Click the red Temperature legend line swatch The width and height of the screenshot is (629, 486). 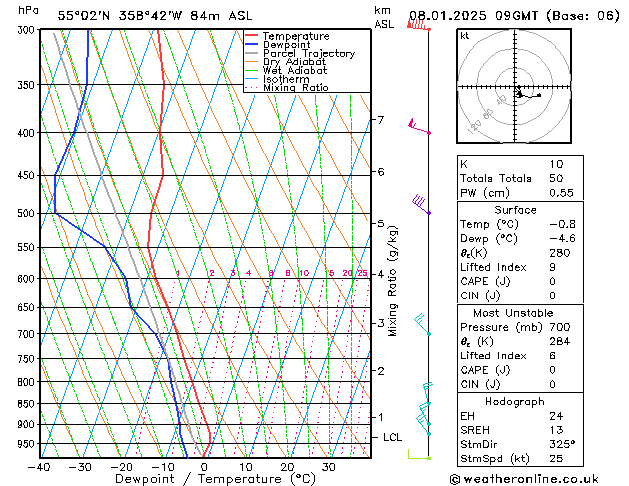[x=252, y=36]
